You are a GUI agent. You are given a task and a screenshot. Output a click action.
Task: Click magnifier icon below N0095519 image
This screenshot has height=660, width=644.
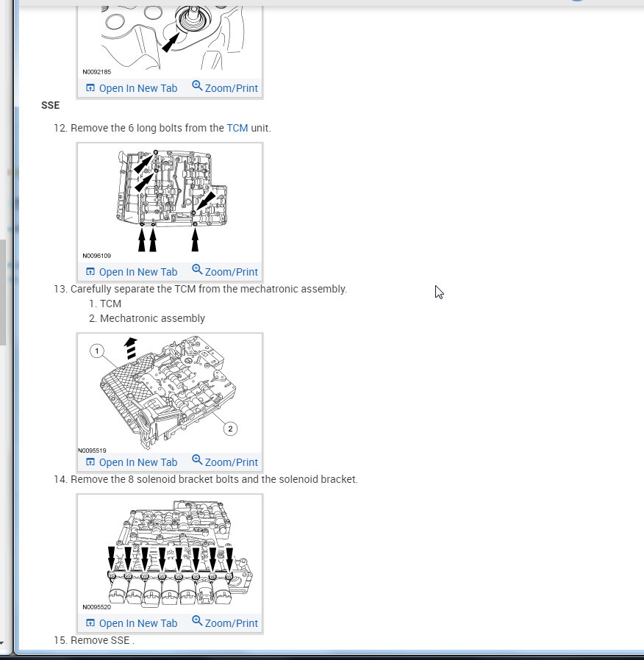pos(197,459)
